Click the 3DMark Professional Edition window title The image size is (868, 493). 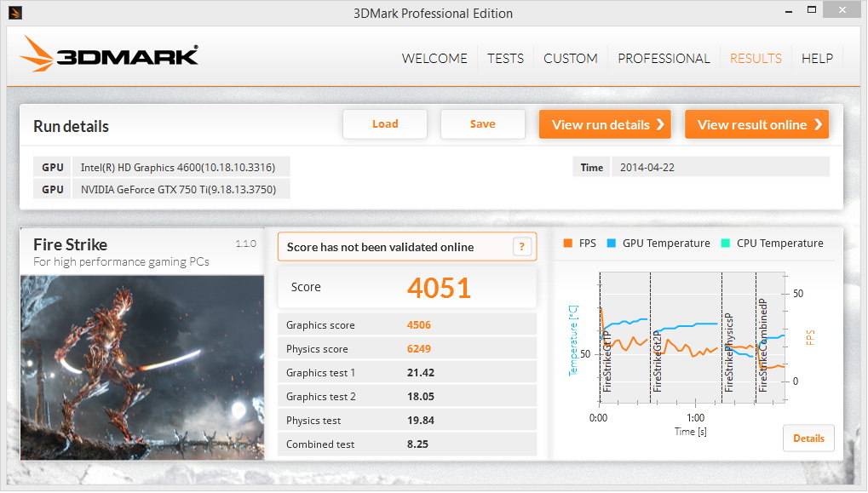point(434,14)
